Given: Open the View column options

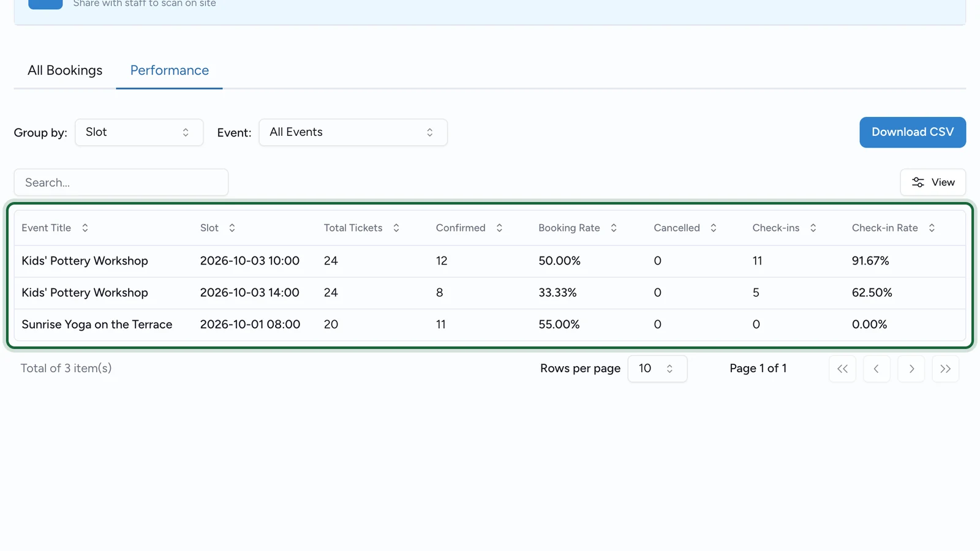Looking at the screenshot, I should (933, 182).
